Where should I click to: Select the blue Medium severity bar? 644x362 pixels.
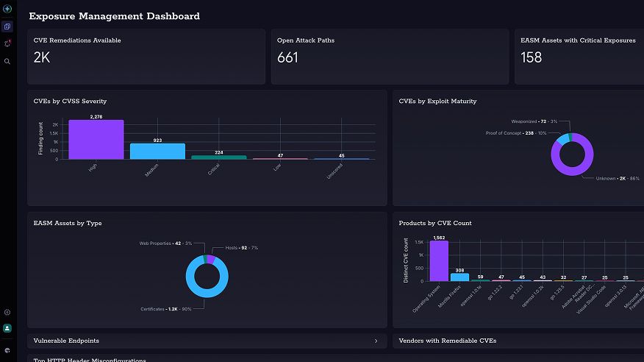tap(158, 152)
